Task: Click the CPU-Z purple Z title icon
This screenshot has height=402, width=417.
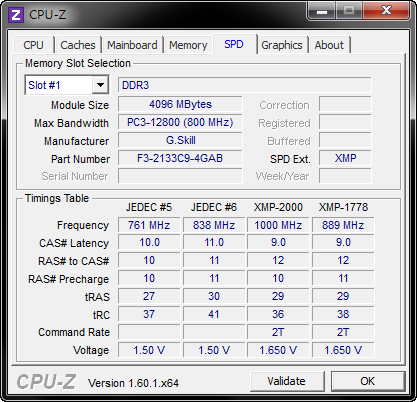Action: pyautogui.click(x=16, y=15)
